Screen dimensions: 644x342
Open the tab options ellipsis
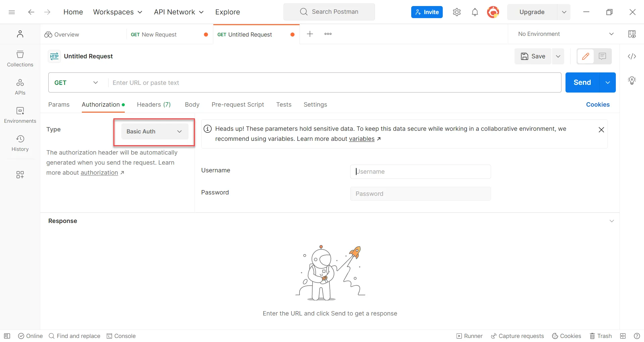pyautogui.click(x=328, y=34)
